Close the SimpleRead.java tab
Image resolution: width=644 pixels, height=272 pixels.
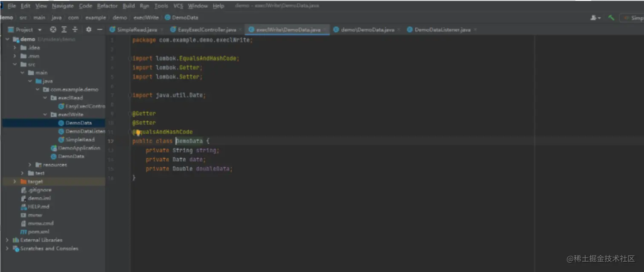tap(162, 30)
